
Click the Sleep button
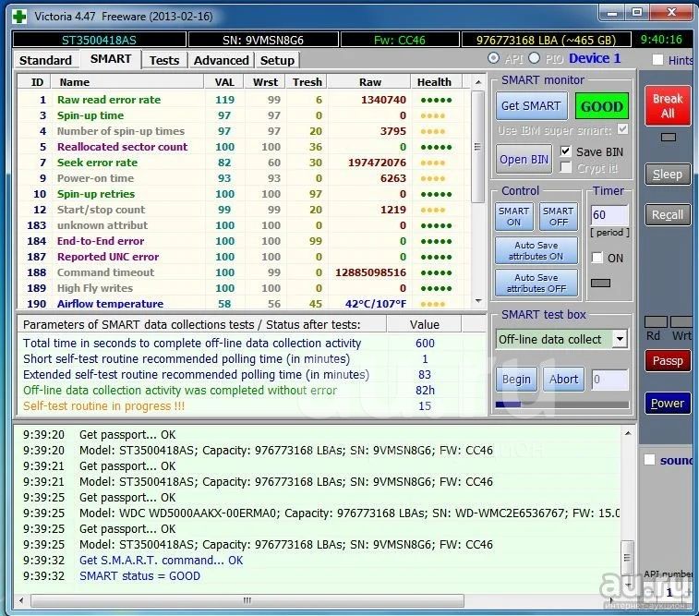668,175
